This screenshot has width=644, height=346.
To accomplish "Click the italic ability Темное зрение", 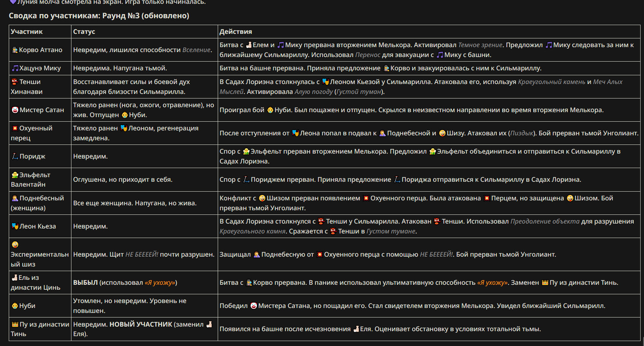I will click(x=480, y=45).
